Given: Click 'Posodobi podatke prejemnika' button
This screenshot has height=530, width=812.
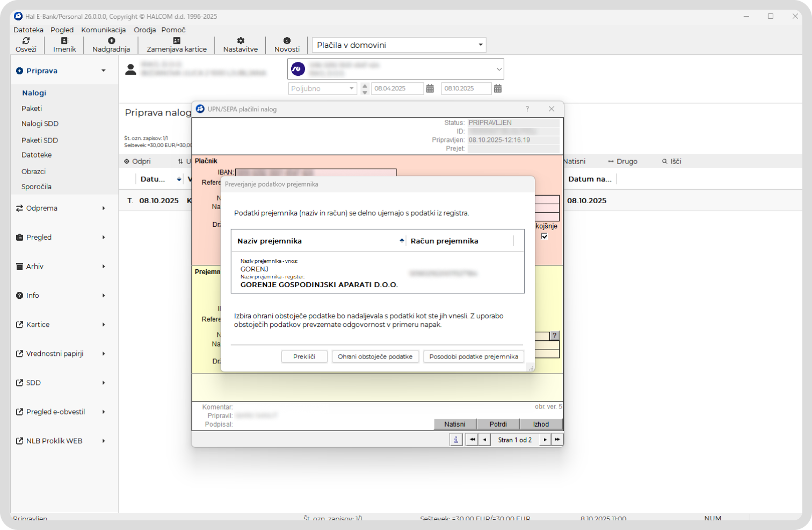Looking at the screenshot, I should click(473, 357).
